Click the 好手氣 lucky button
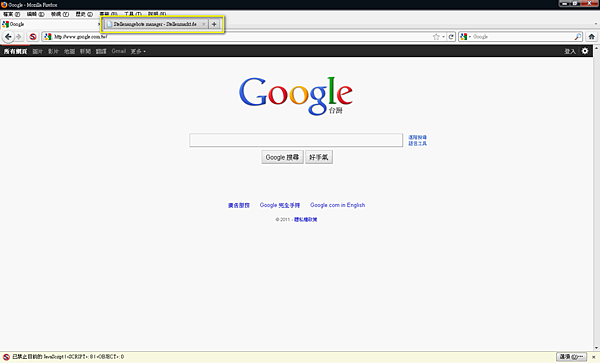This screenshot has width=600, height=363. tap(319, 157)
